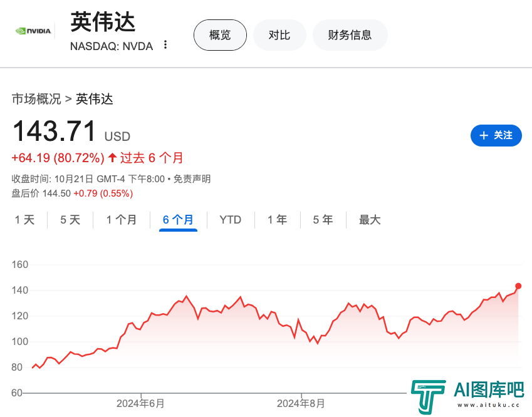The image size is (532, 417).
Task: Show the 5 年 chart range
Action: (x=323, y=220)
